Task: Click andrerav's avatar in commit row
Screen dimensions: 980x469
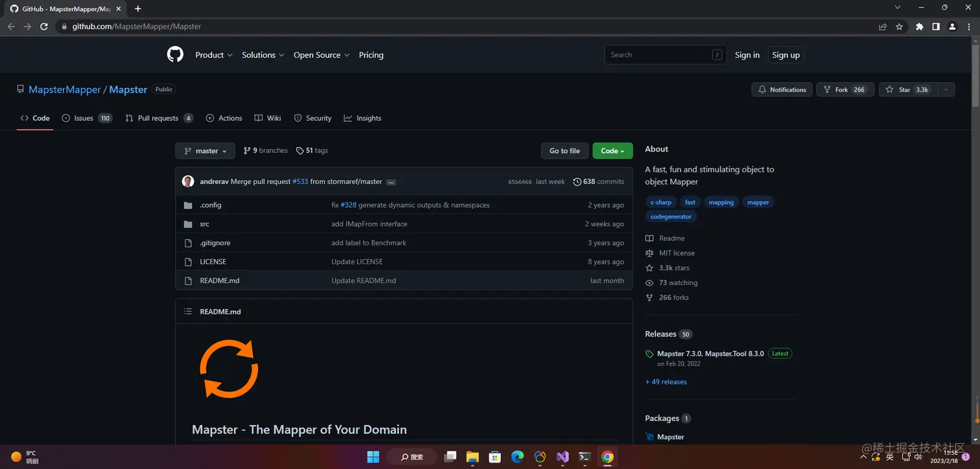Action: [x=188, y=181]
